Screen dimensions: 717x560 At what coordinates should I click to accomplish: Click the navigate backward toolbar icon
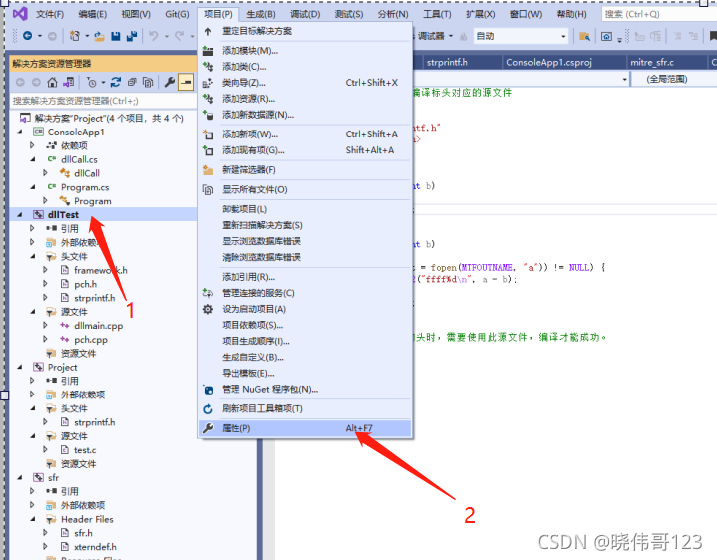point(27,36)
